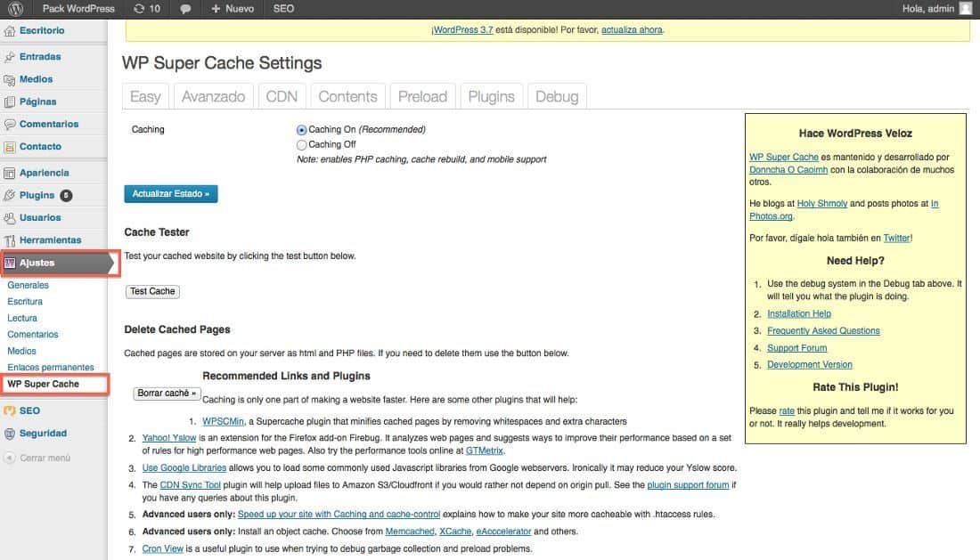Open Enlaces permanentes submenu
This screenshot has width=980, height=560.
(x=51, y=368)
